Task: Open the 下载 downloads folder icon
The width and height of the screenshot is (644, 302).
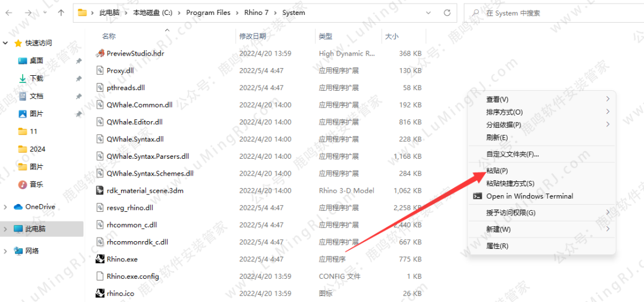Action: tap(23, 78)
